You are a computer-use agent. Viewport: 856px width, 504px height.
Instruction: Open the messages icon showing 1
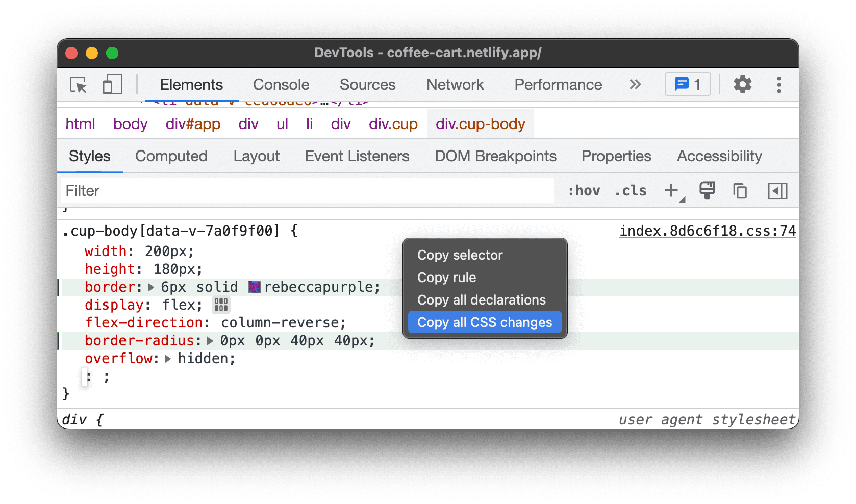687,84
